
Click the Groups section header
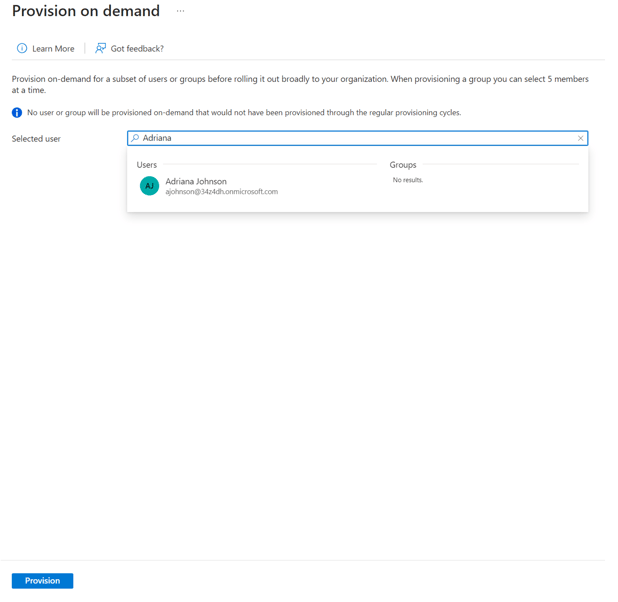point(403,165)
